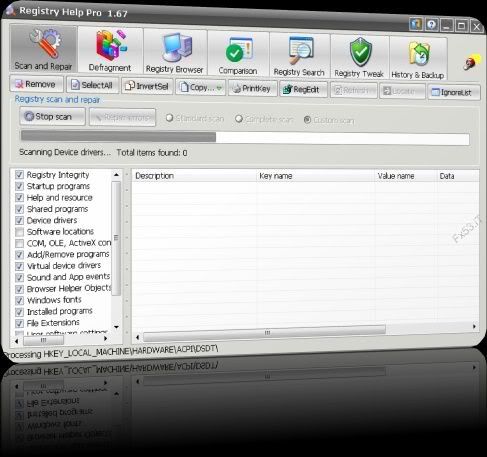Click category list scroll left arrow
487x457 pixels.
tap(17, 341)
